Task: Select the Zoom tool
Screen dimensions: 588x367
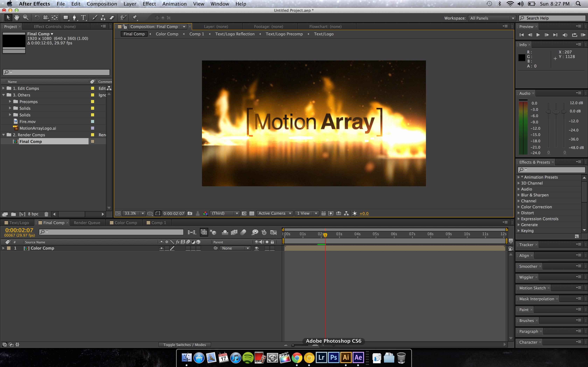Action: (26, 17)
